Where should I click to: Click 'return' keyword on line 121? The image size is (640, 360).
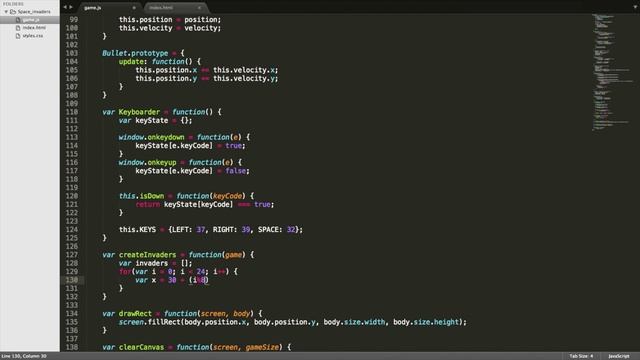click(147, 204)
